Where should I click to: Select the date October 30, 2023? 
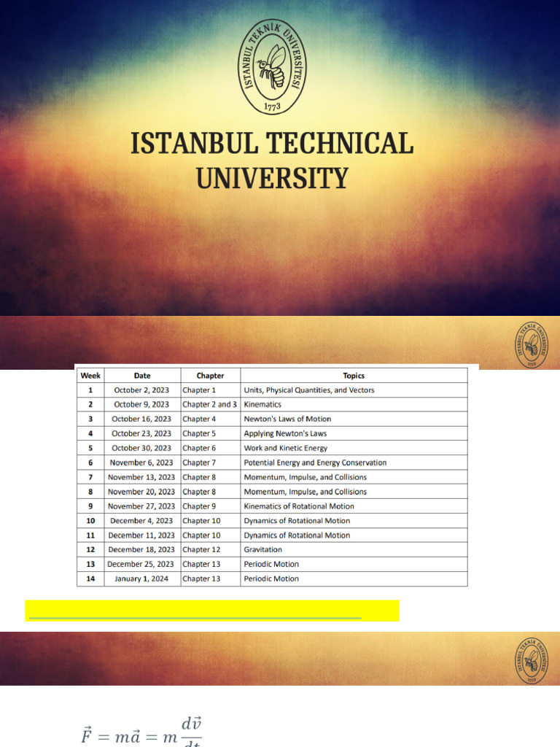[x=141, y=448]
